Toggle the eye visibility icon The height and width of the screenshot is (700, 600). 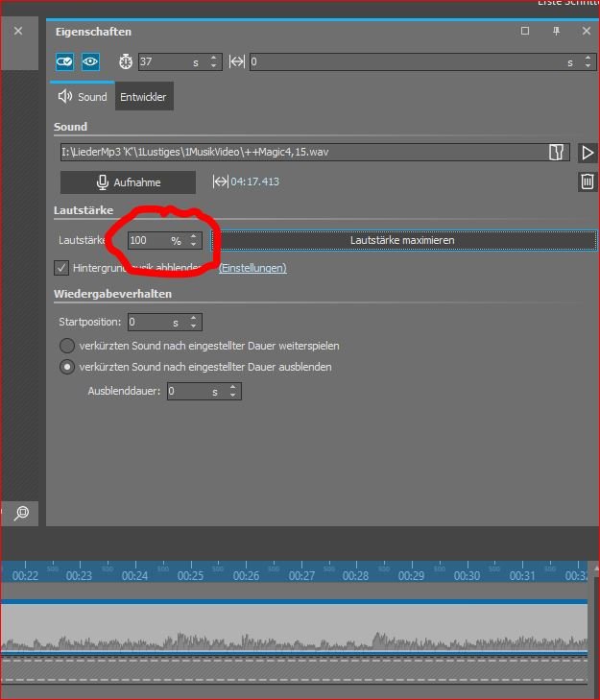(90, 61)
